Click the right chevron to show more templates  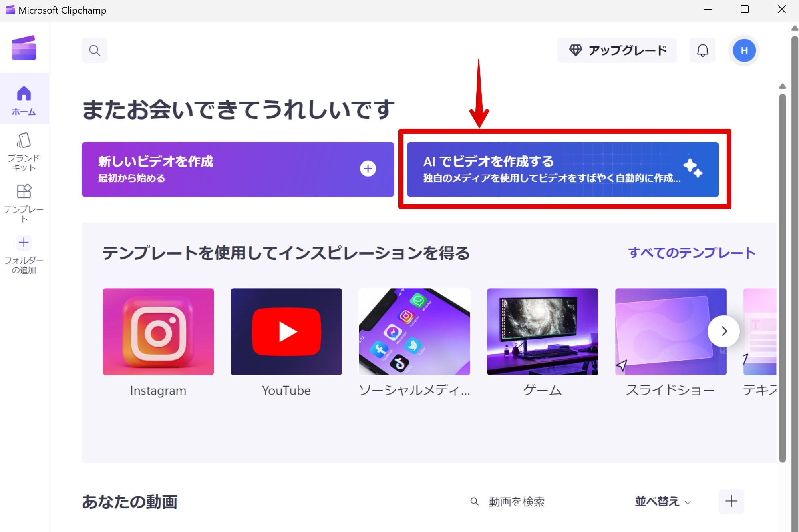[x=723, y=331]
